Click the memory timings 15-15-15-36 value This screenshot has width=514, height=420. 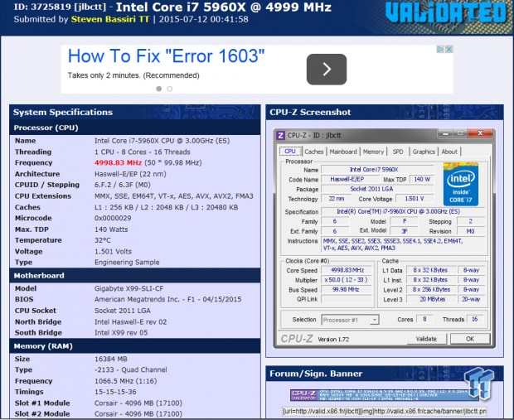115,392
